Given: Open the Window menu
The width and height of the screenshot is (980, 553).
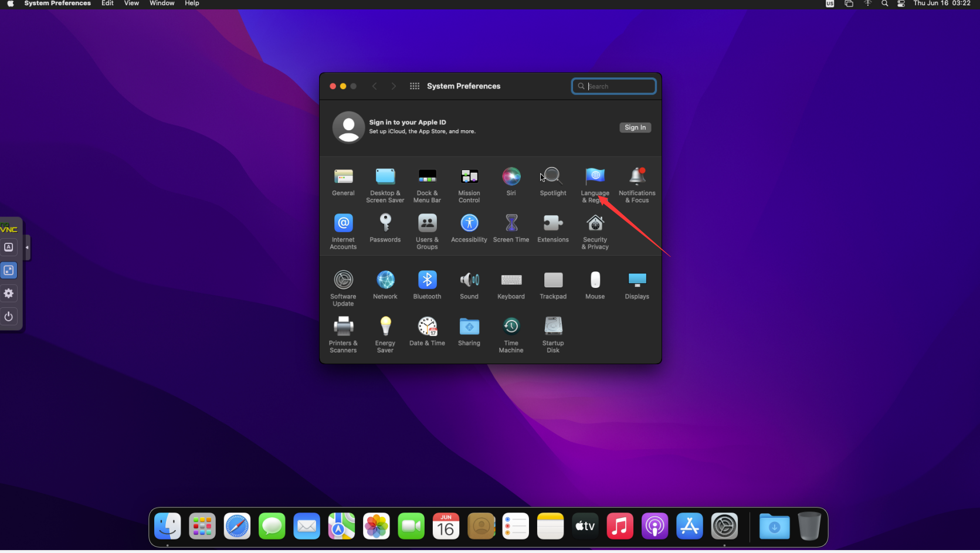Looking at the screenshot, I should [162, 4].
